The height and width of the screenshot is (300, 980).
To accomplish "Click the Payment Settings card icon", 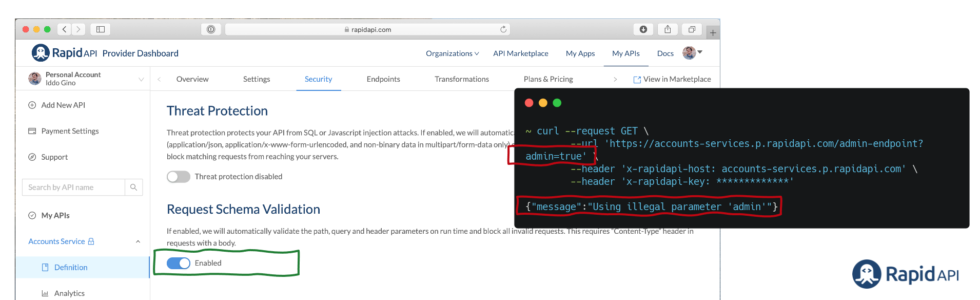I will (32, 131).
